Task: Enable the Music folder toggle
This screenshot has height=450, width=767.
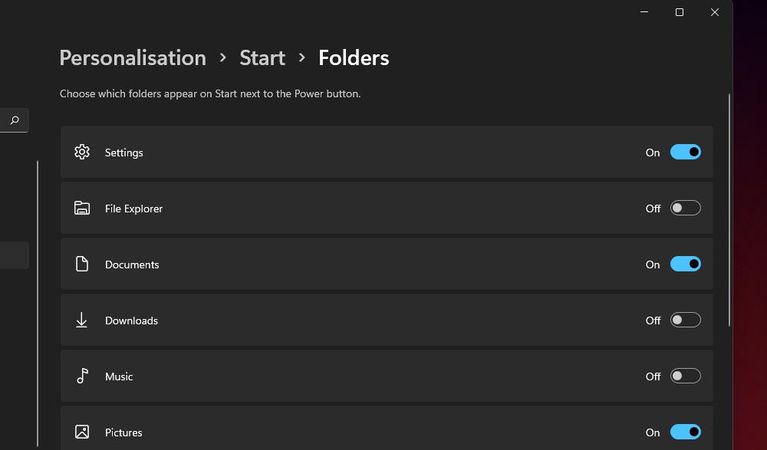Action: coord(685,376)
